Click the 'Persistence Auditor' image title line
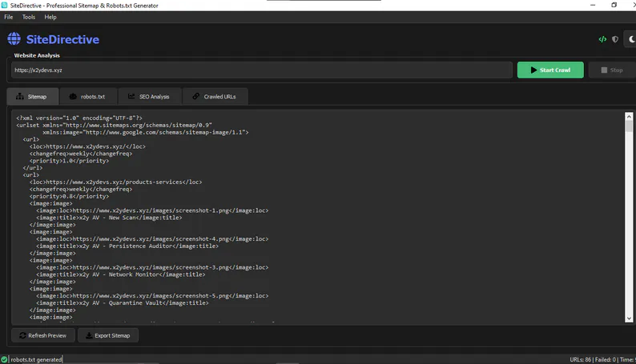This screenshot has height=364, width=636. point(127,246)
